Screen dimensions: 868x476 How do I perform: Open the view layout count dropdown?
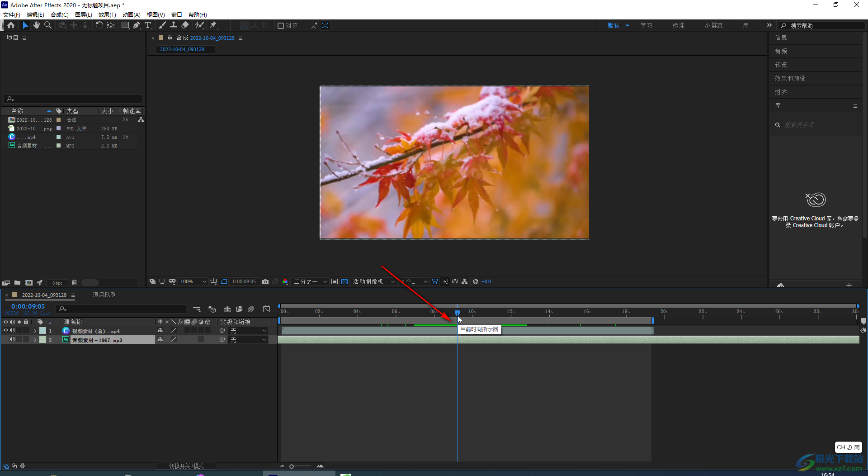click(415, 281)
